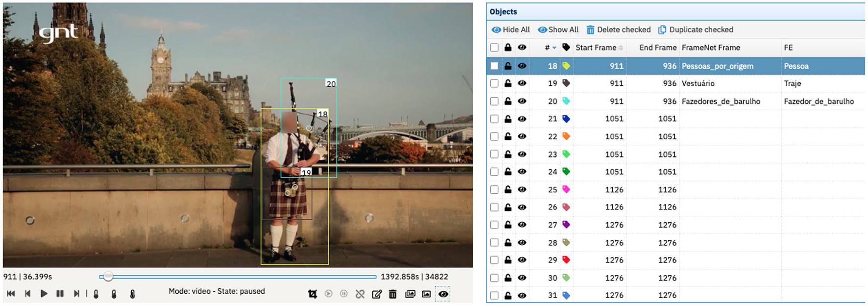Select the Fazedores_de_barulho object row
Image resolution: width=868 pixels, height=306 pixels.
tap(721, 102)
